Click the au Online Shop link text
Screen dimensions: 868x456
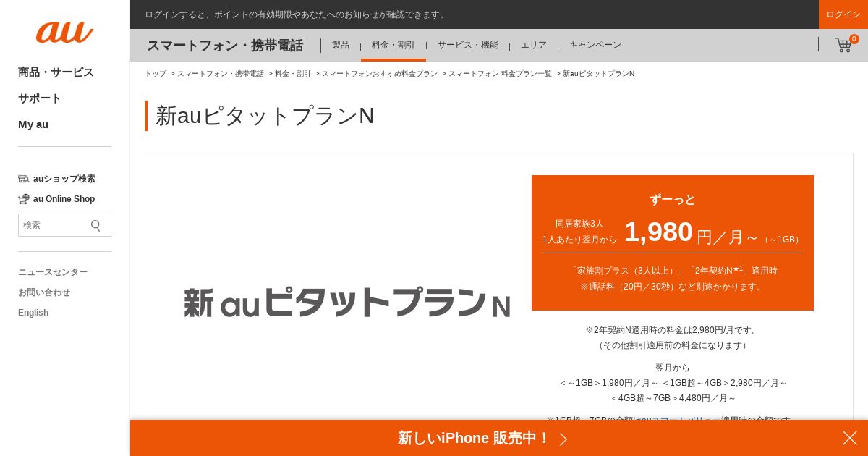64,199
